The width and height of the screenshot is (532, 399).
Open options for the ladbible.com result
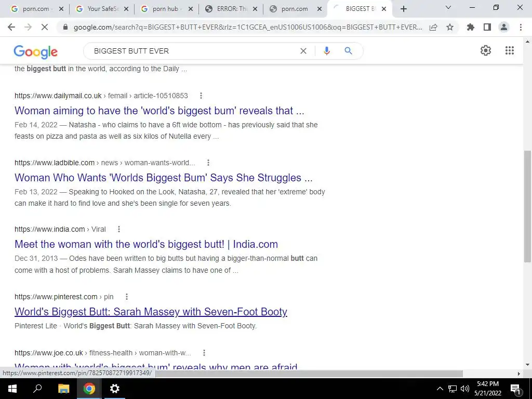click(208, 163)
